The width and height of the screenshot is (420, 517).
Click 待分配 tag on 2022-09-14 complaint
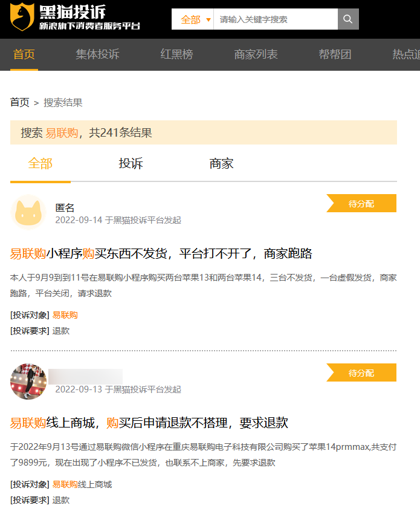[361, 203]
